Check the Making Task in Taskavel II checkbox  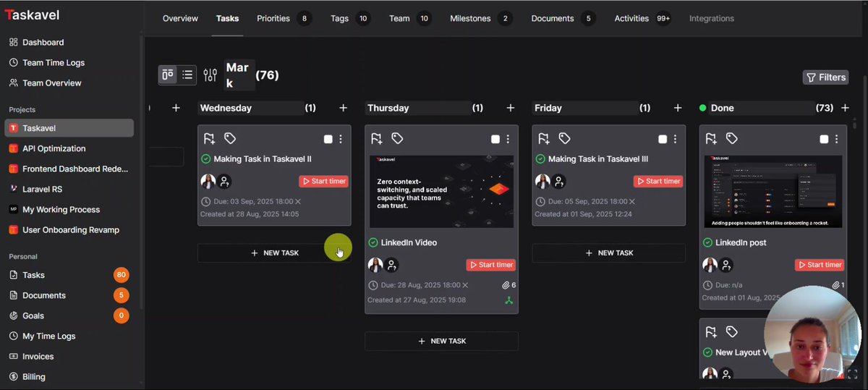tap(328, 139)
